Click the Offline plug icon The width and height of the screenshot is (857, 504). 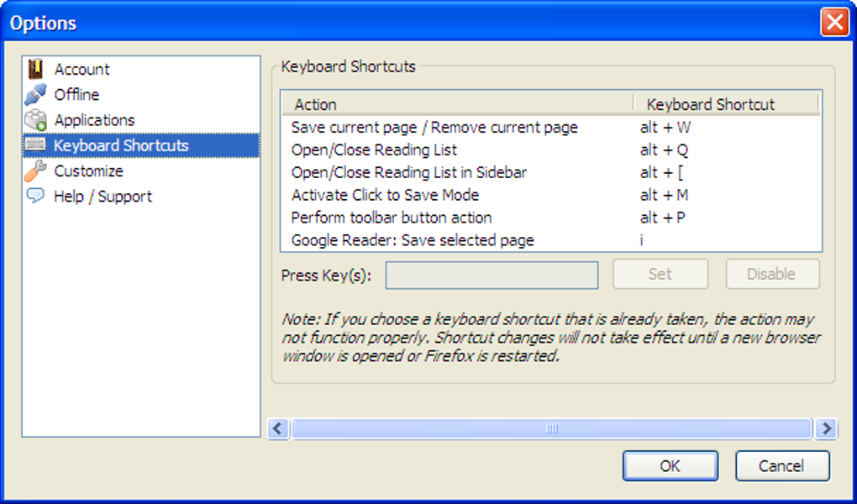pyautogui.click(x=35, y=95)
